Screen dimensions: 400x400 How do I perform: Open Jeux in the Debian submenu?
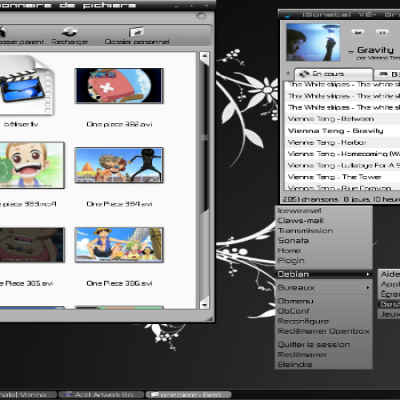coord(389,314)
